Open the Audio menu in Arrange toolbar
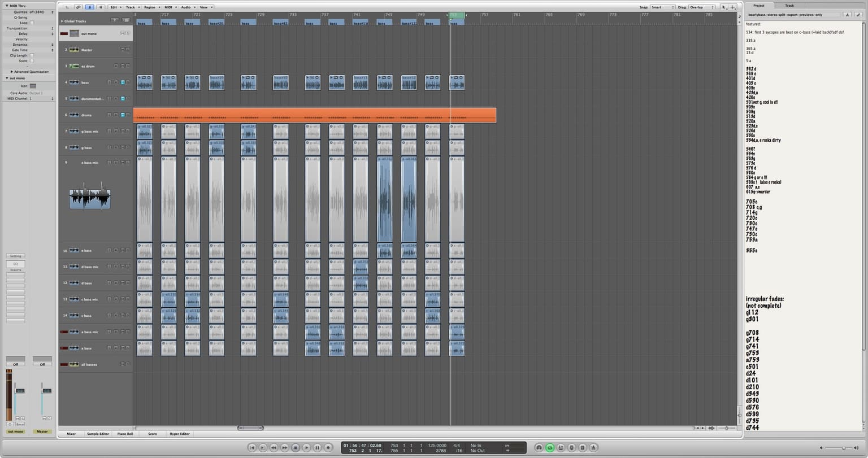The image size is (868, 458). tap(188, 7)
